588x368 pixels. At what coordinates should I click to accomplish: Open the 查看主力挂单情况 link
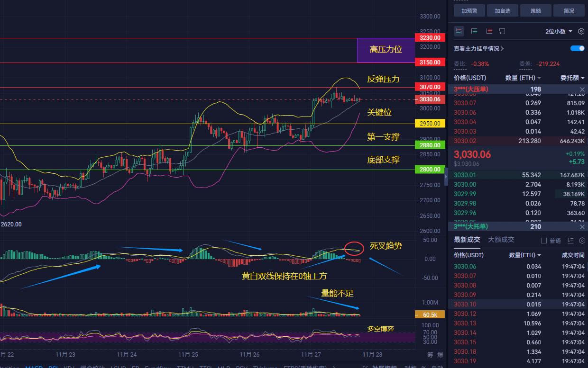(478, 48)
